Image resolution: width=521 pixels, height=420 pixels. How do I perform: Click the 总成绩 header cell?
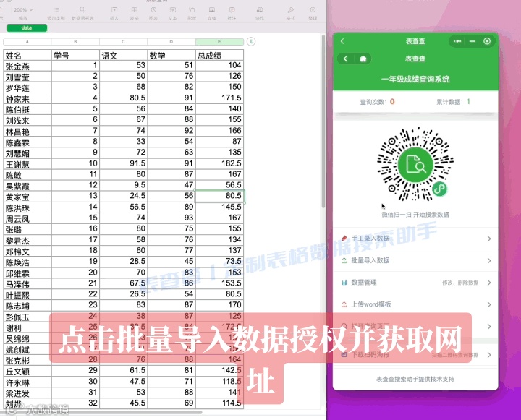tap(220, 55)
